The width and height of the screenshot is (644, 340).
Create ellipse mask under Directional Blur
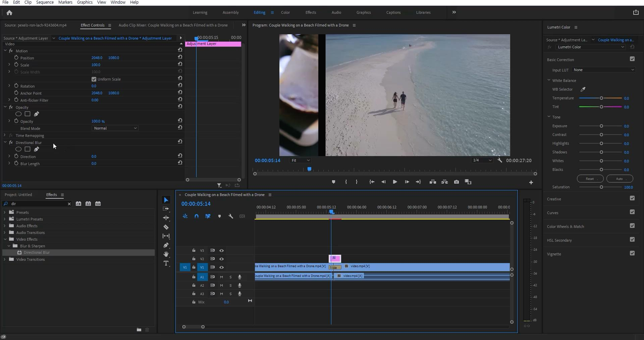pyautogui.click(x=18, y=149)
